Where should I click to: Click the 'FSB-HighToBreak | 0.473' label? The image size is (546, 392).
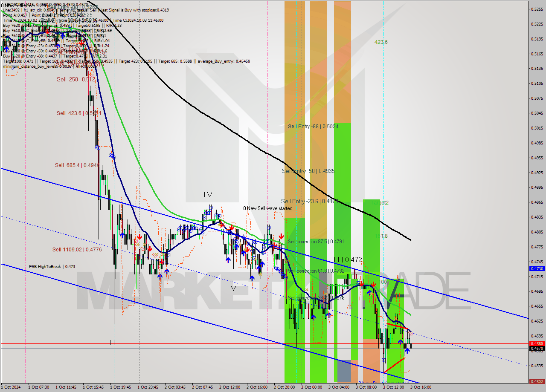coord(52,267)
